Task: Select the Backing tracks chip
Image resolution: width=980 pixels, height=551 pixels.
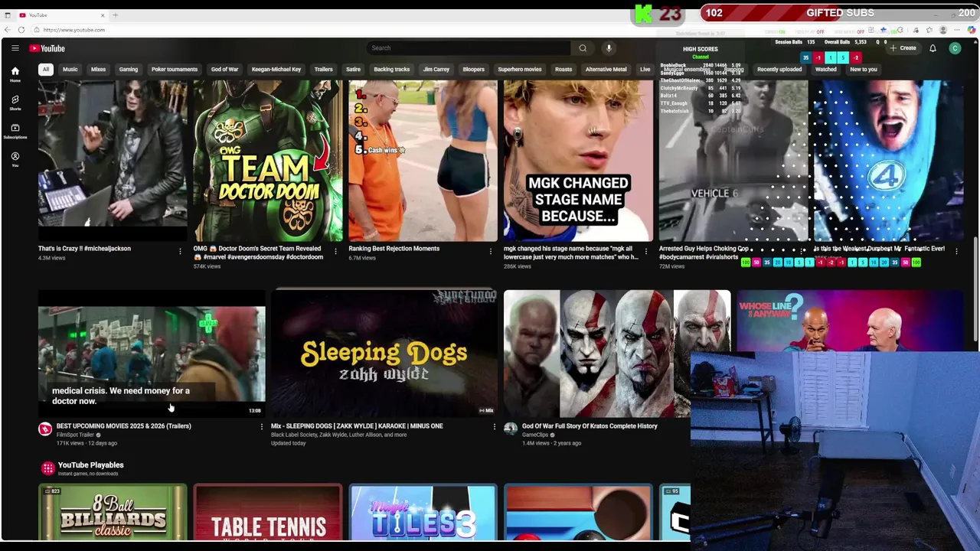Action: point(392,70)
